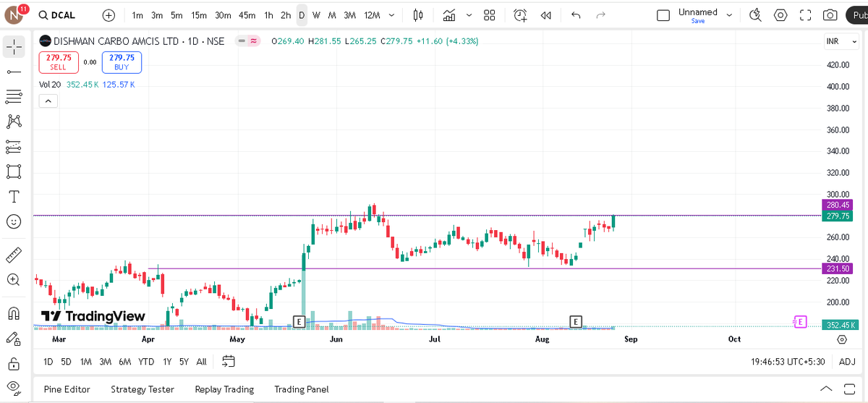This screenshot has width=868, height=403.
Task: Take a chart snapshot with camera icon
Action: [830, 15]
